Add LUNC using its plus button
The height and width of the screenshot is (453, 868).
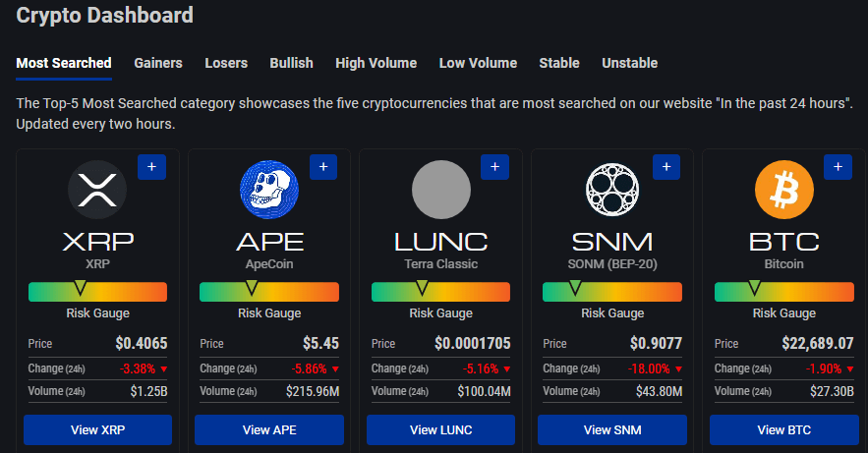pyautogui.click(x=494, y=167)
